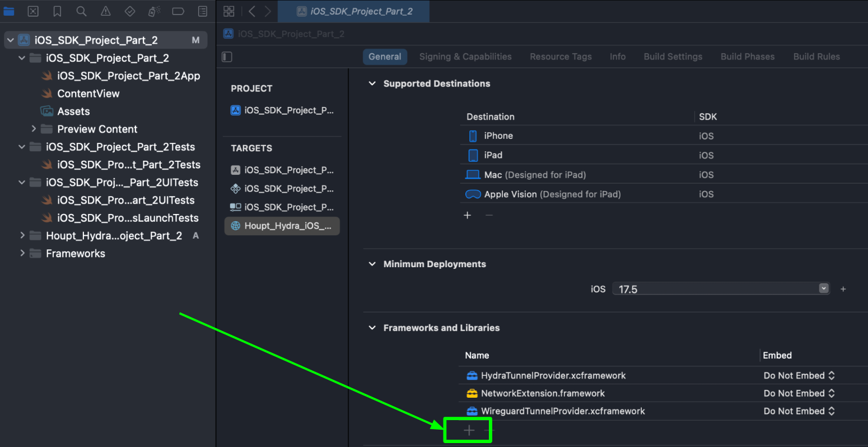
Task: Open the iOS_SDK_Pro...t_Part_2Tests Swift file
Action: pyautogui.click(x=128, y=165)
